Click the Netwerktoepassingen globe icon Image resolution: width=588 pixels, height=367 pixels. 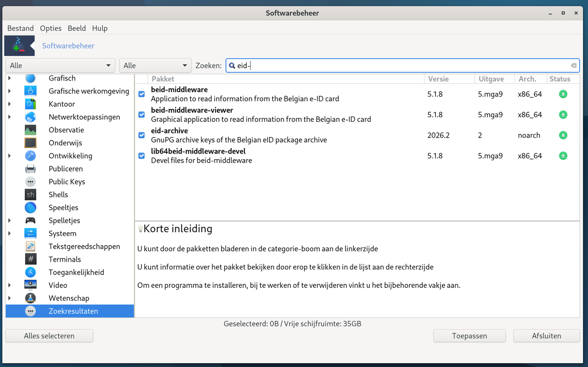pos(30,117)
